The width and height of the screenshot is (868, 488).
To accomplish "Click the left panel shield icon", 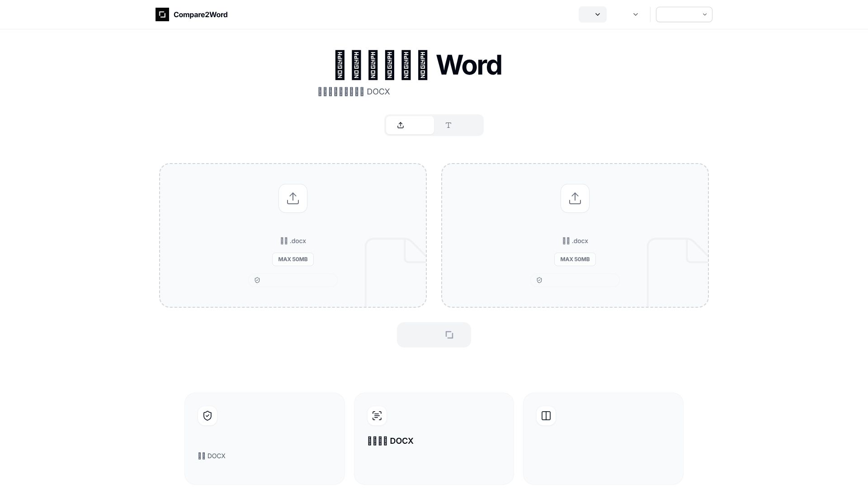I will 257,280.
